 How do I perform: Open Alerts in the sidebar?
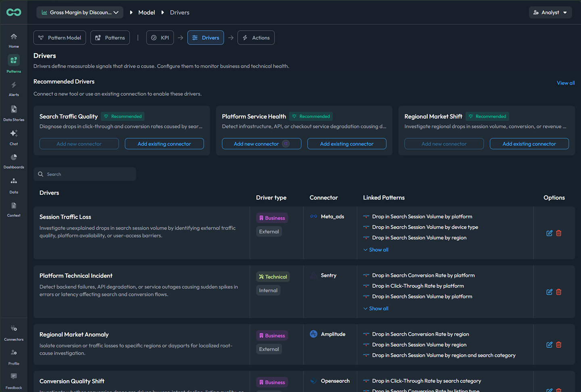[x=14, y=89]
